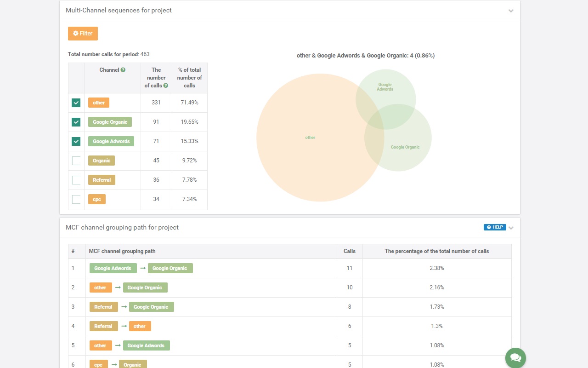Click help icon beside number of calls header

coord(165,86)
